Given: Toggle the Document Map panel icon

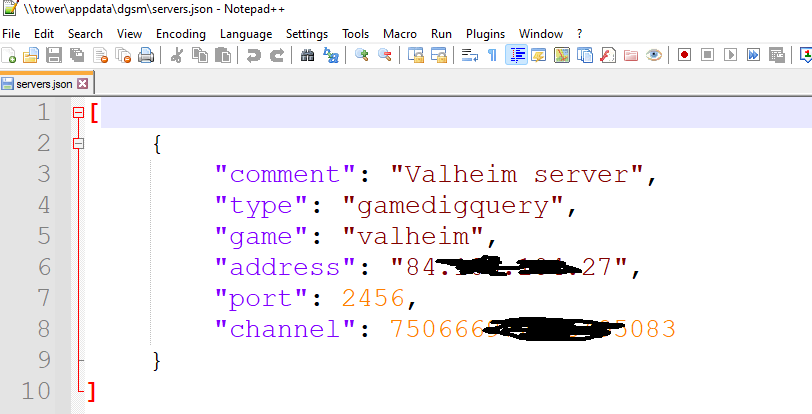Looking at the screenshot, I should pos(562,54).
